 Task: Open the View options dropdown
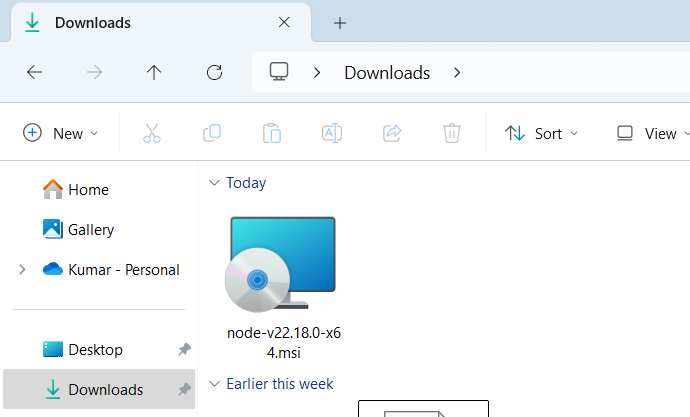[653, 133]
